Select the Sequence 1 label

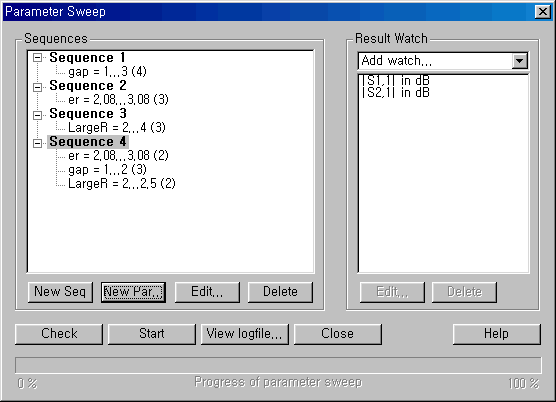tap(87, 57)
